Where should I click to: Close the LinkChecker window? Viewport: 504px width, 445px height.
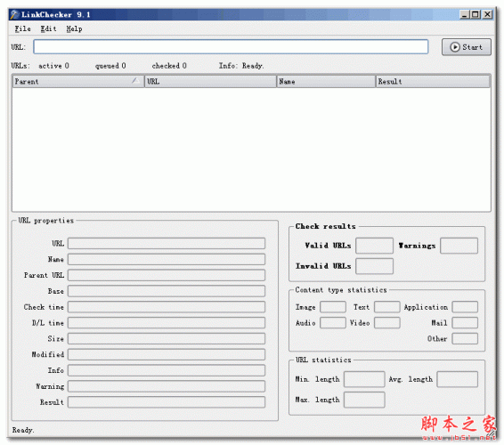[x=488, y=14]
